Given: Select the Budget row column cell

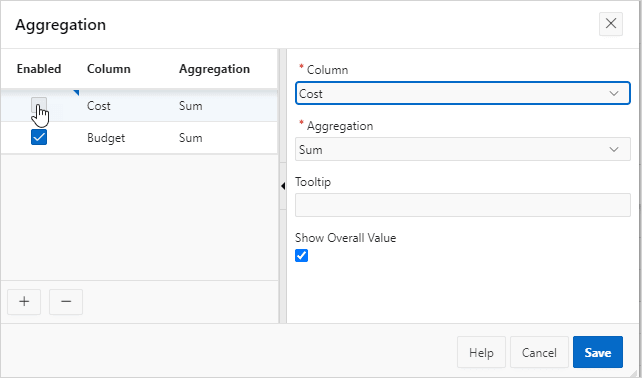Looking at the screenshot, I should point(106,138).
